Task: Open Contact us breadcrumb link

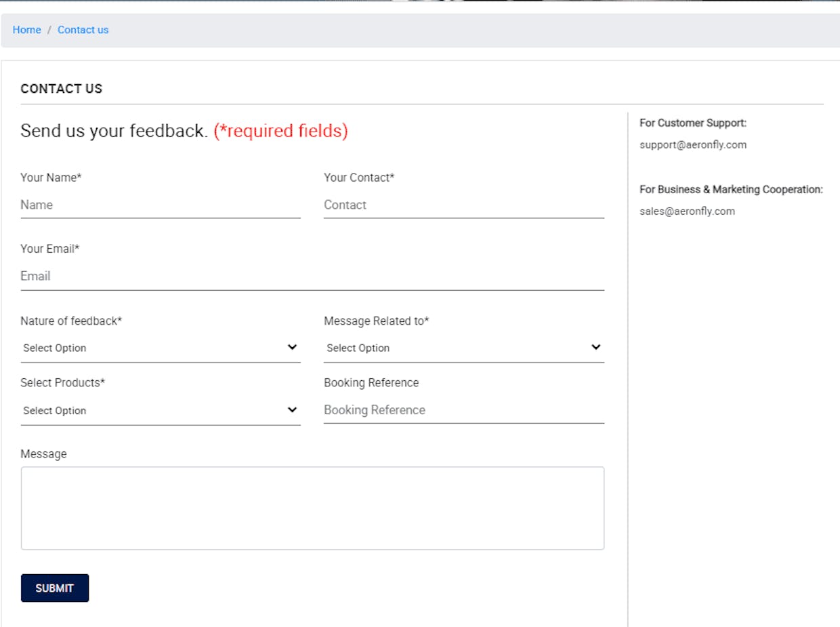Action: (83, 30)
